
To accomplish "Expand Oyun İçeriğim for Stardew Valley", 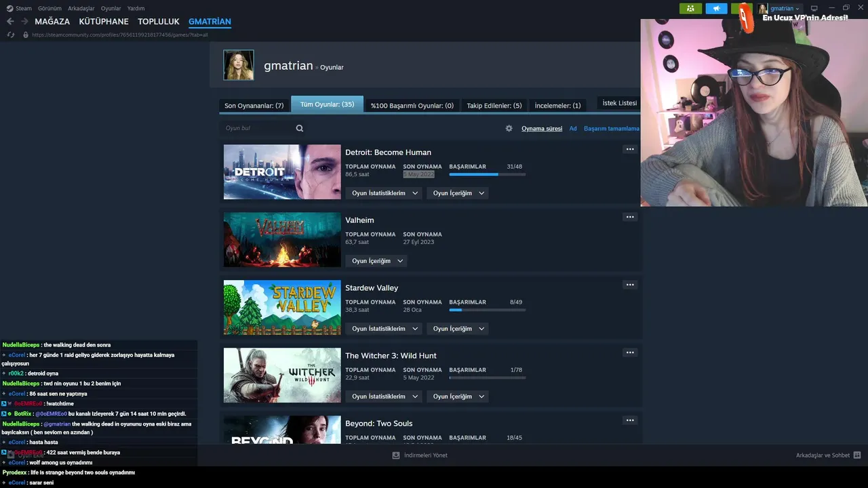I will (x=458, y=329).
